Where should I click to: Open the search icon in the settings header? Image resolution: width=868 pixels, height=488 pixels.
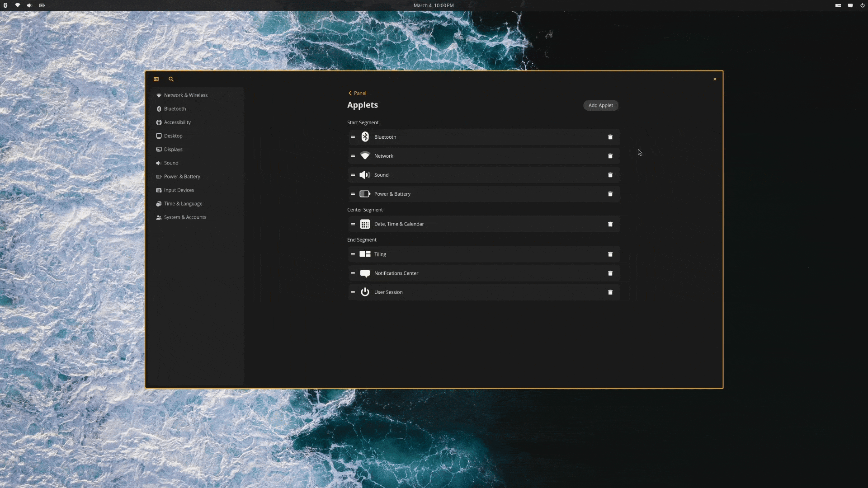pyautogui.click(x=171, y=79)
